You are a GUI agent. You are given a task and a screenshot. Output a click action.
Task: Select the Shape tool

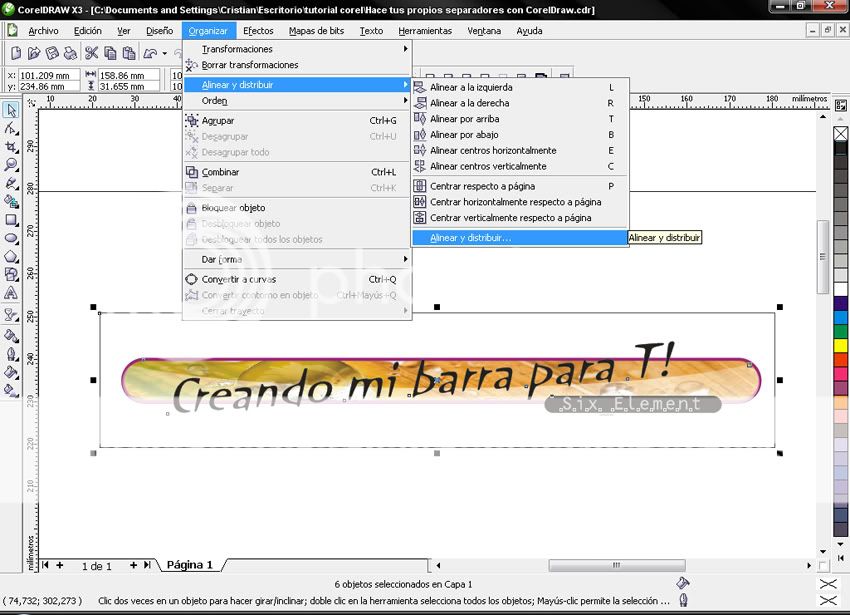[x=11, y=129]
